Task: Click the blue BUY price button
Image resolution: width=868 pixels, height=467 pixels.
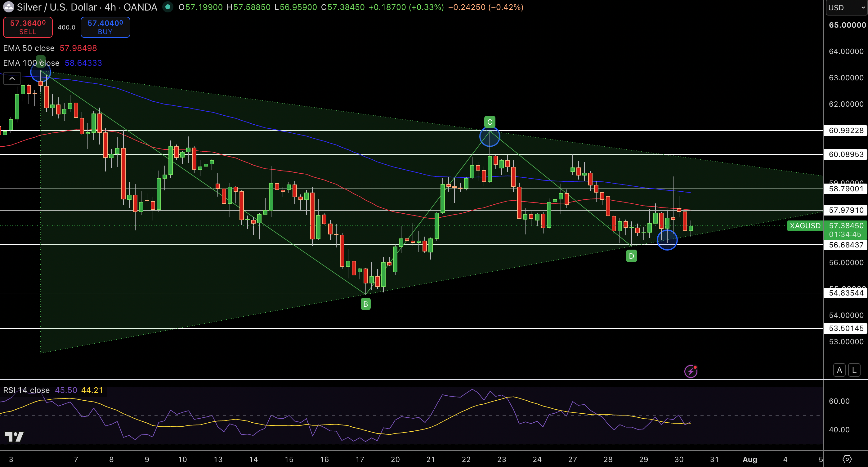Action: (105, 27)
